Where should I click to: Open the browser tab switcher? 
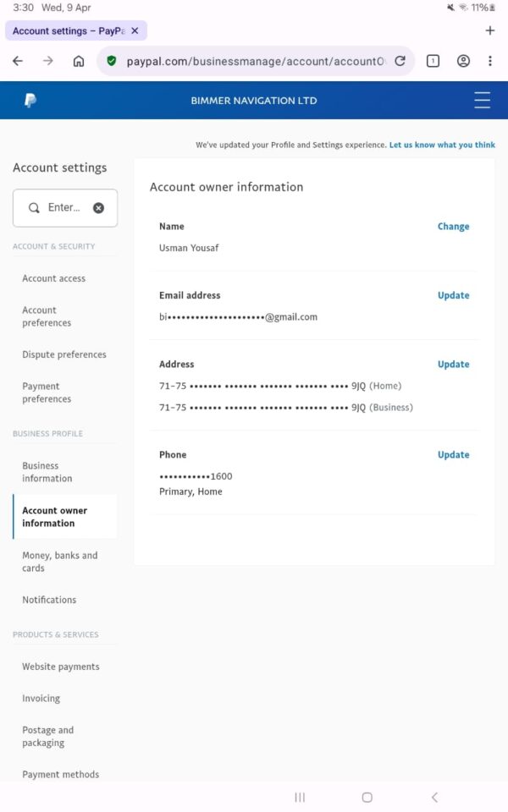point(433,61)
